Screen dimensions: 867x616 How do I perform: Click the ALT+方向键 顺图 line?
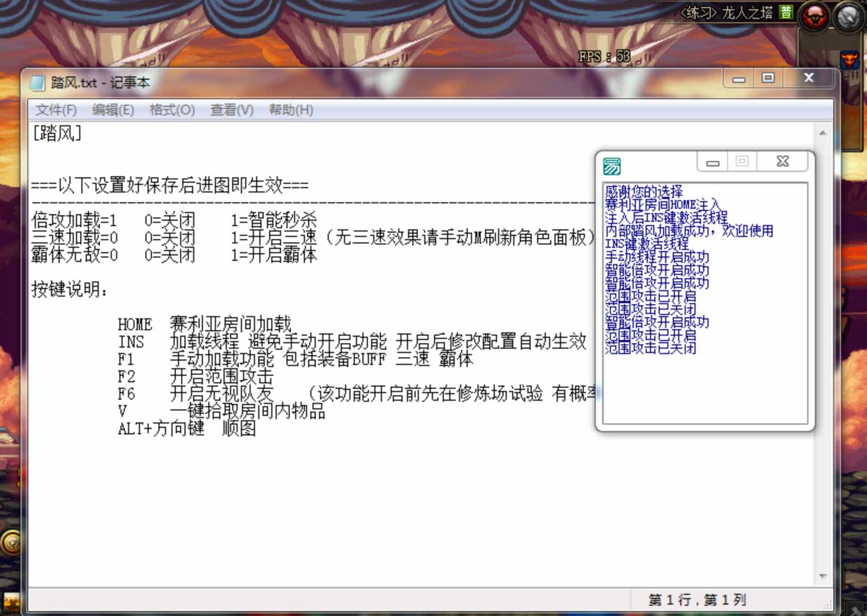(187, 428)
